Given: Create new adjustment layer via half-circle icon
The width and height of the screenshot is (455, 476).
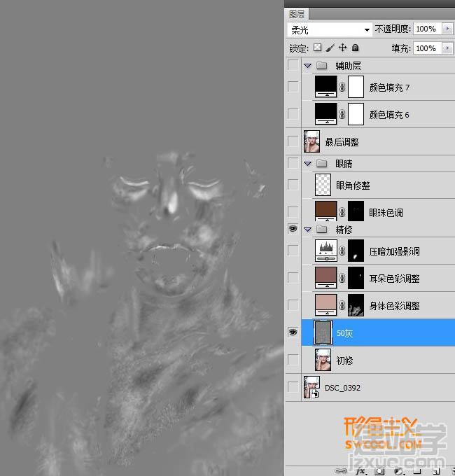Looking at the screenshot, I should click(399, 471).
